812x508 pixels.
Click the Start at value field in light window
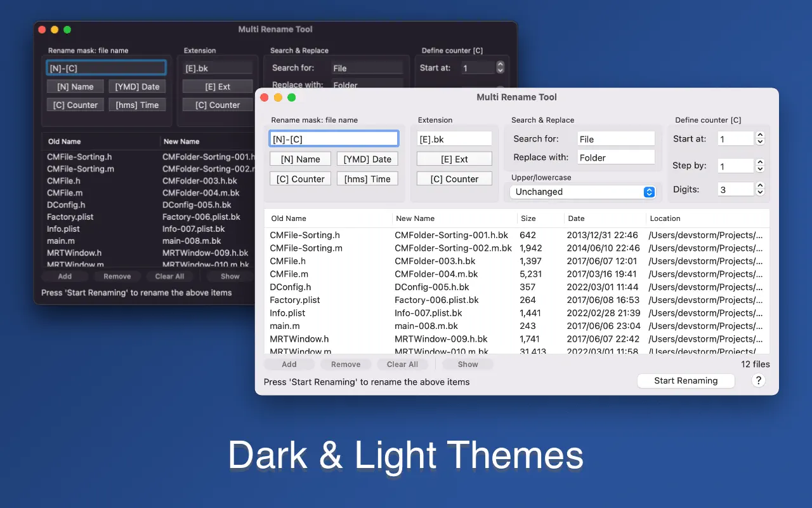click(x=736, y=138)
